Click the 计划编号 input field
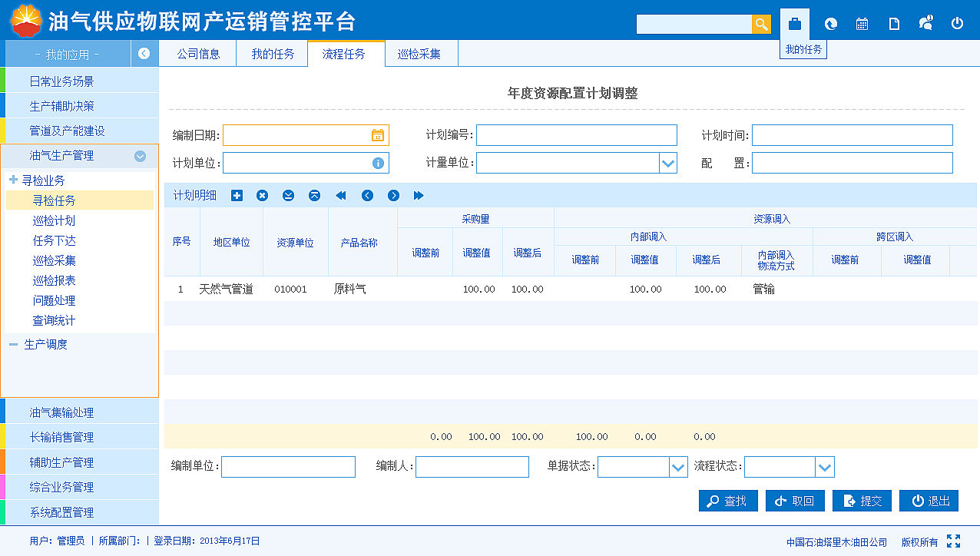Viewport: 980px width, 556px height. [x=577, y=135]
